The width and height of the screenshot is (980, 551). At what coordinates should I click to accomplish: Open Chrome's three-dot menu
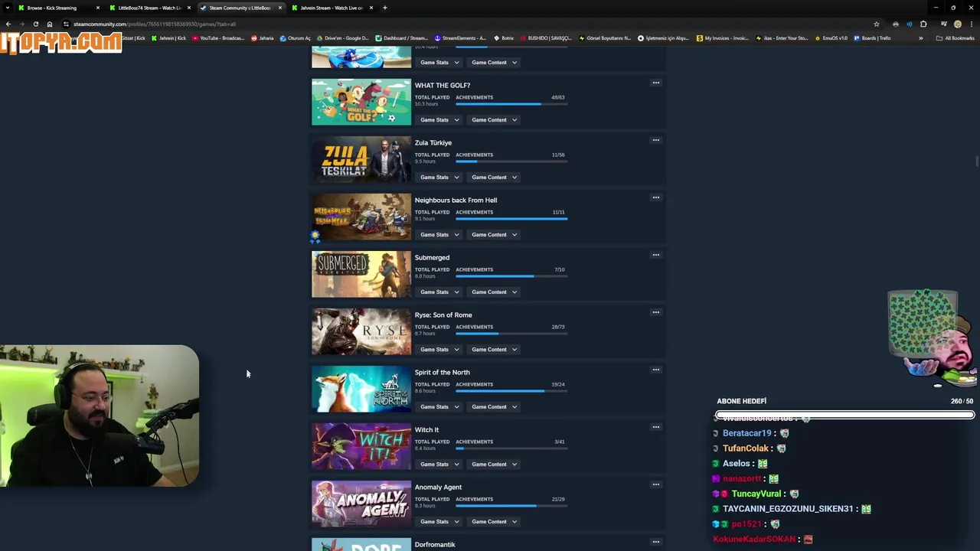(971, 24)
